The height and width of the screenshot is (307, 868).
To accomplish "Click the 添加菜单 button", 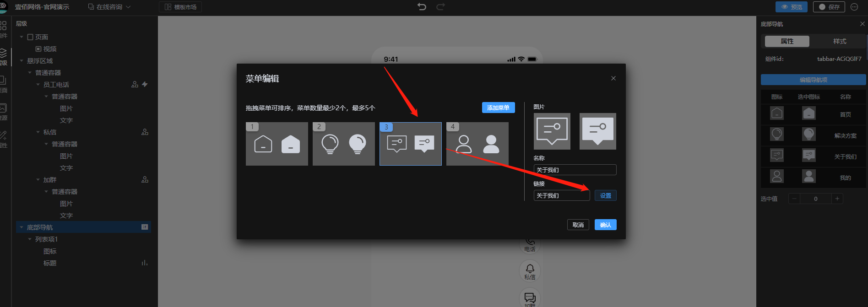I will click(x=498, y=108).
